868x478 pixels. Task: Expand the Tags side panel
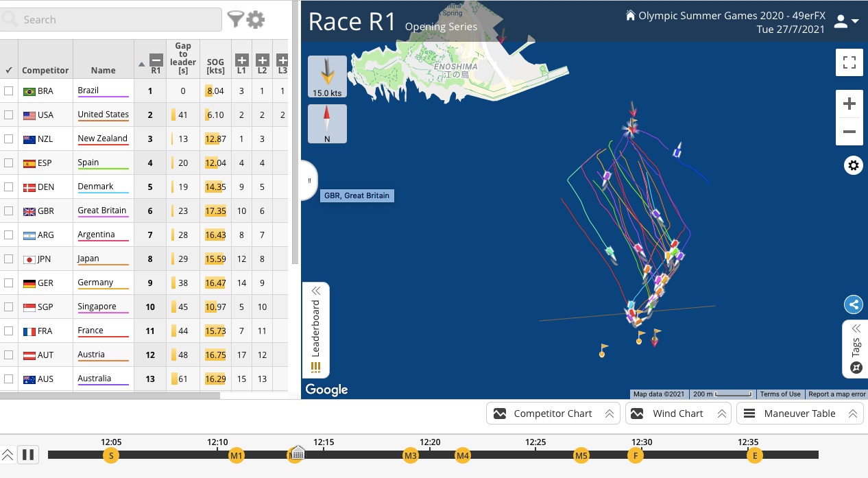(856, 349)
